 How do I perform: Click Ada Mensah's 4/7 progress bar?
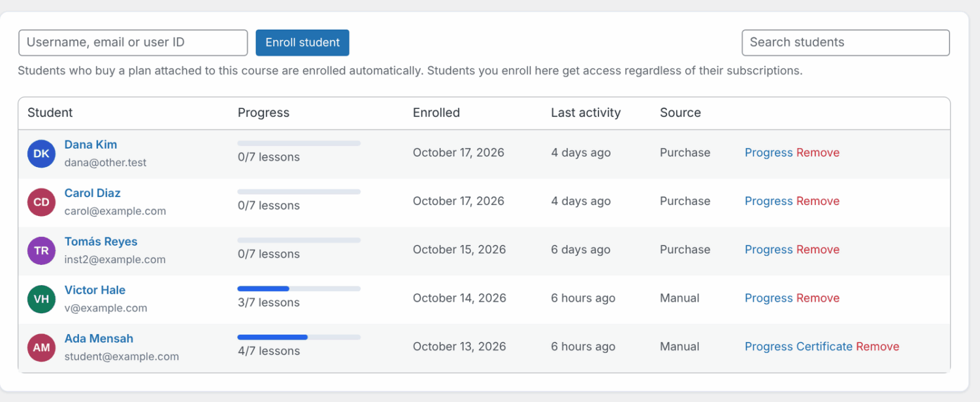(299, 337)
